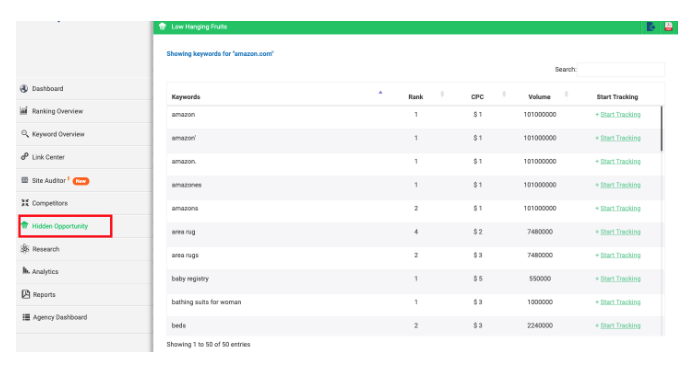Open the Link Center chain icon
689x370 pixels.
tap(25, 156)
